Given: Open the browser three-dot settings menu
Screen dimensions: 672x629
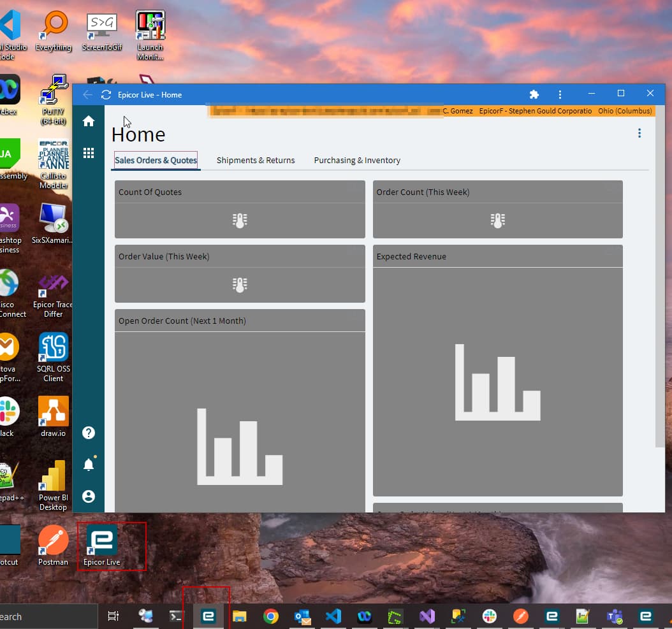Looking at the screenshot, I should pos(559,94).
